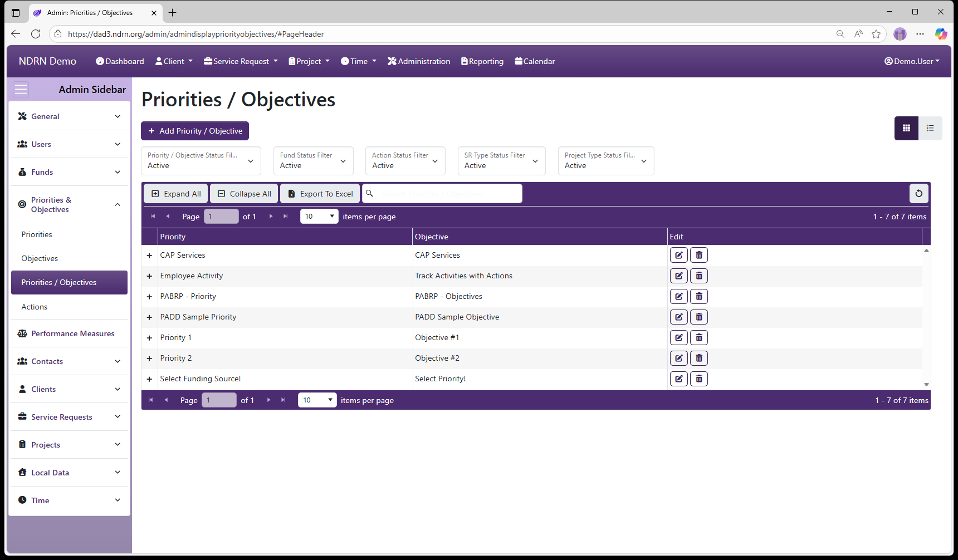Viewport: 958px width, 560px height.
Task: Expand the CAP Services row
Action: (x=149, y=256)
